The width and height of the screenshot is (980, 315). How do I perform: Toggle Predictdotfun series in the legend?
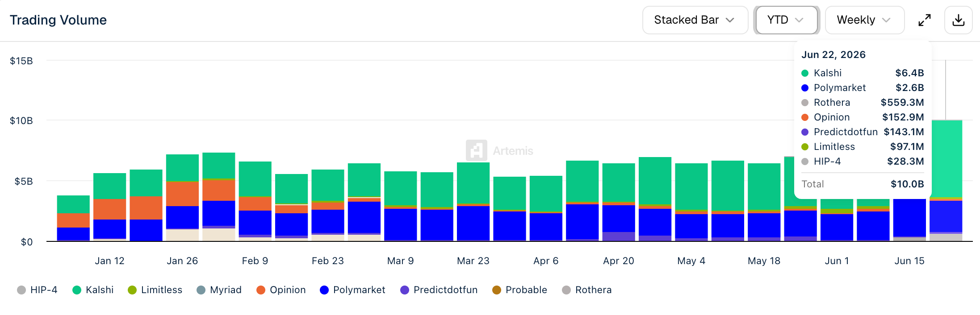[439, 290]
